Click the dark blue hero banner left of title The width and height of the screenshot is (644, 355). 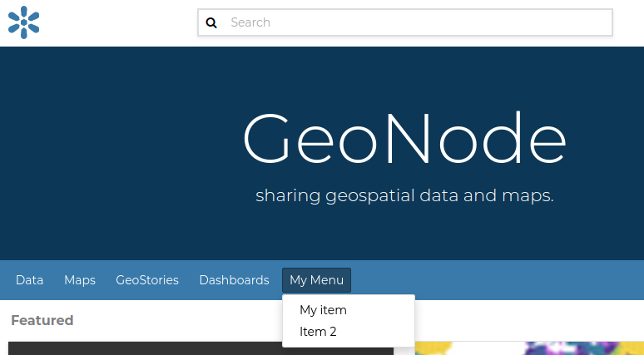tap(108, 150)
